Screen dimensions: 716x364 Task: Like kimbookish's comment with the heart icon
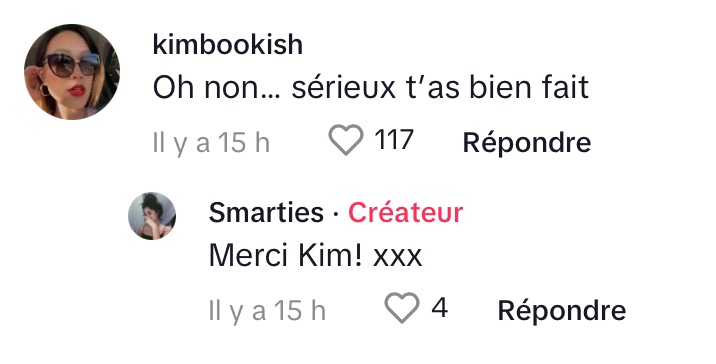pos(346,140)
